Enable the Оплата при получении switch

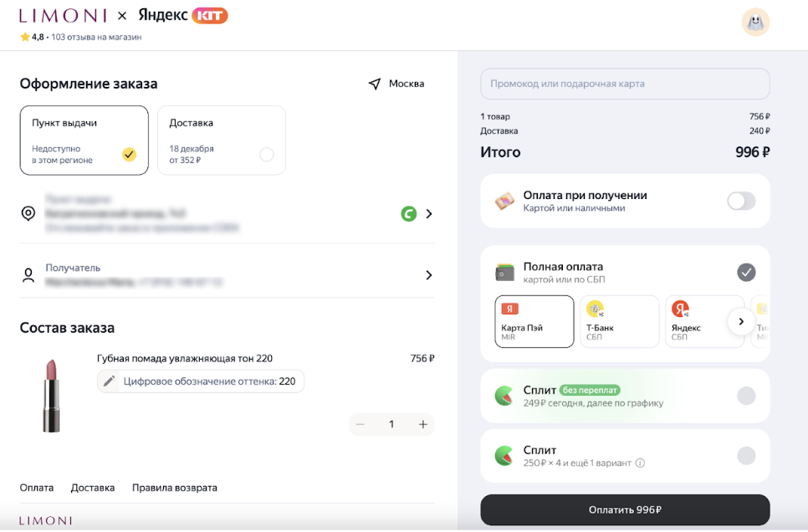[740, 201]
